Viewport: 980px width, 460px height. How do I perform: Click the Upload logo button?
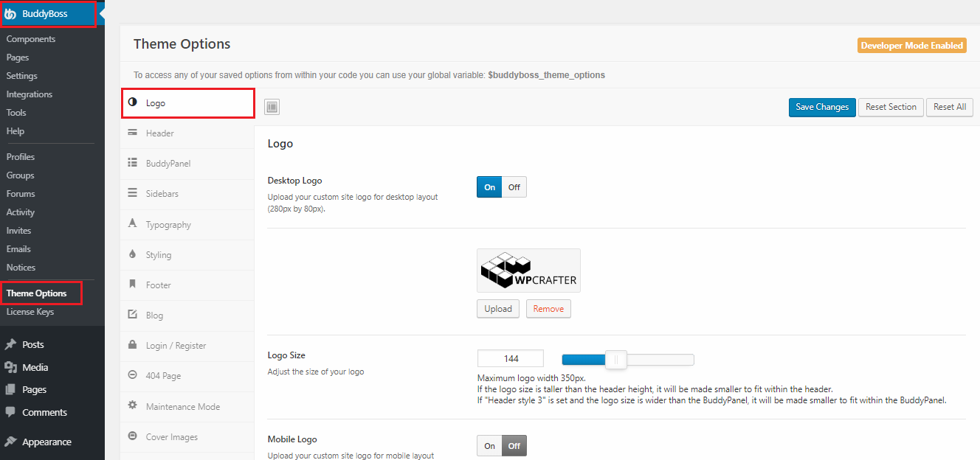click(x=498, y=309)
